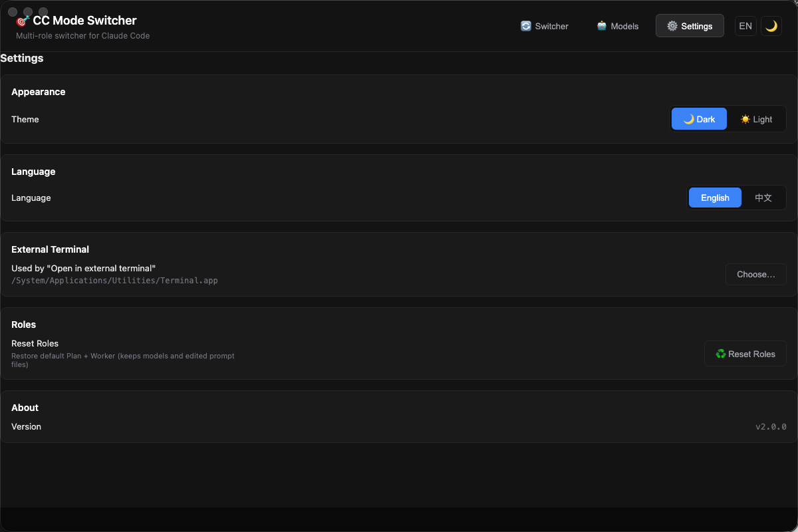Screen dimensions: 798x532
Task: Click the sun icon in Light option
Action: (745, 119)
